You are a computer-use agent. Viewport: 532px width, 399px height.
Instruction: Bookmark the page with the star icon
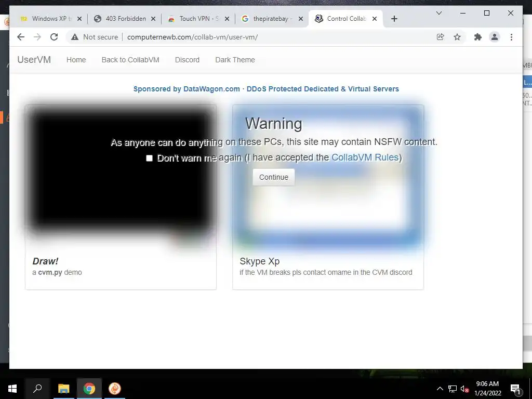(x=457, y=37)
